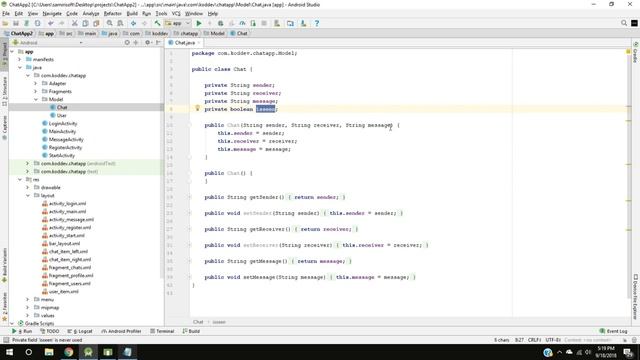Expand the drawable folder

28,187
